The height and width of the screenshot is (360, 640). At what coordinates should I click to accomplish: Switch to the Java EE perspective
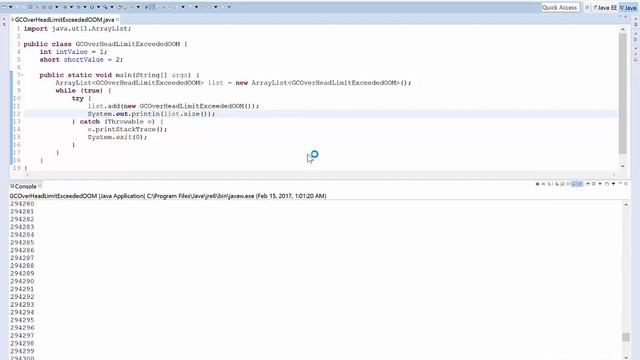pyautogui.click(x=605, y=7)
